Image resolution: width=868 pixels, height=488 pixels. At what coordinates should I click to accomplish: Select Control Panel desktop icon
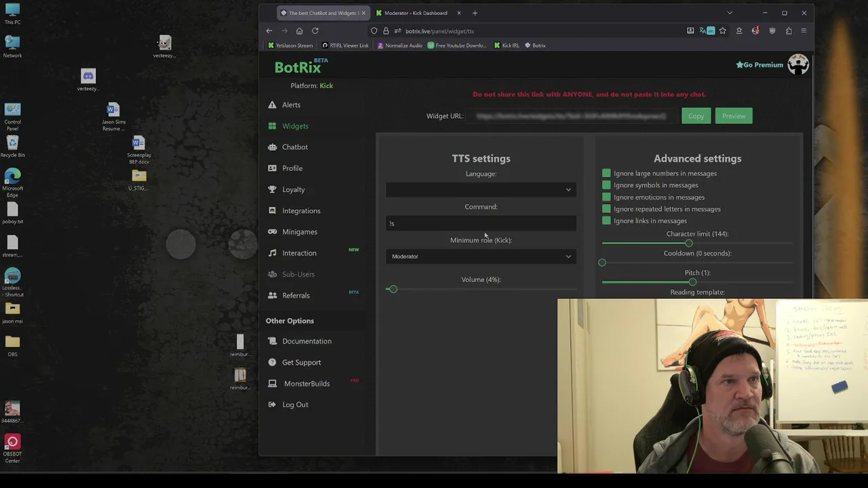tap(12, 116)
